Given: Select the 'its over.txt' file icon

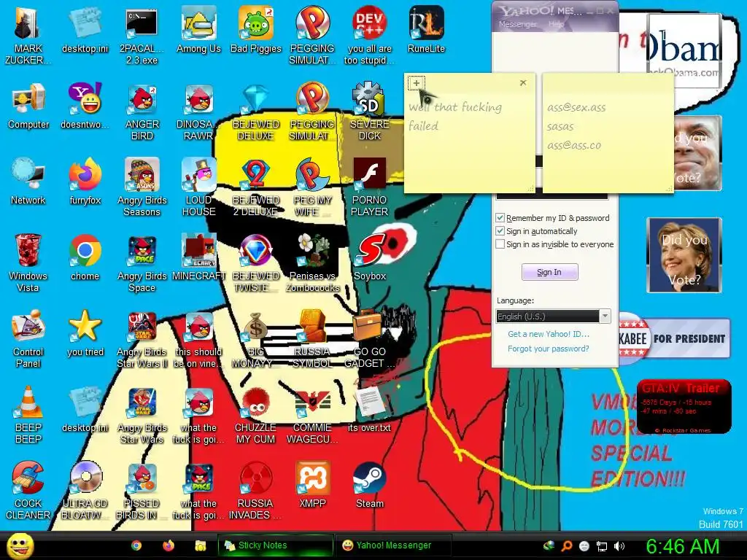Looking at the screenshot, I should click(369, 410).
